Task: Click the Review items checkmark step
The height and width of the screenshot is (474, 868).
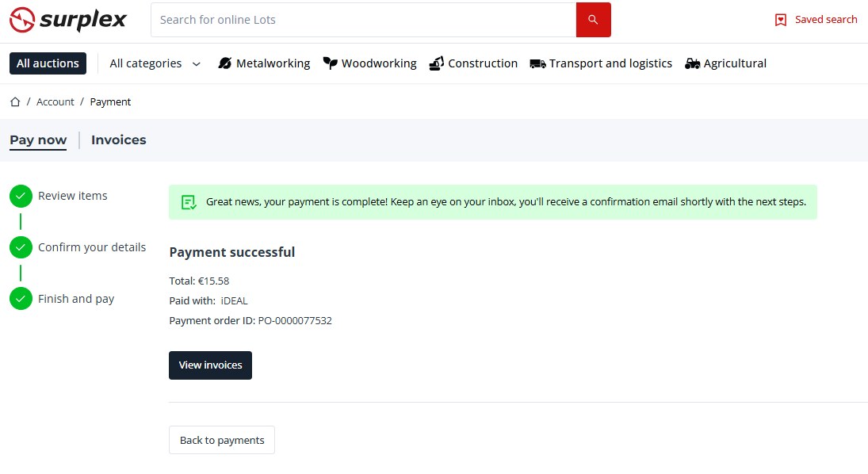Action: (21, 196)
